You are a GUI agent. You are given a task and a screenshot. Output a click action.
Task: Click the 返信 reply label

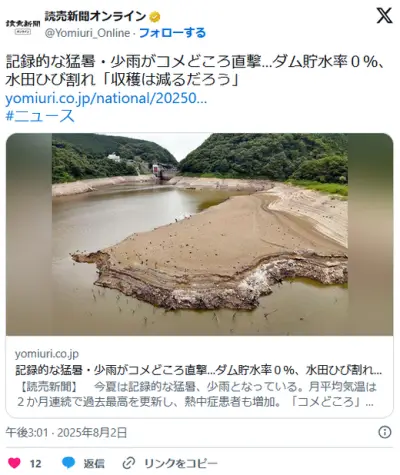[94, 463]
